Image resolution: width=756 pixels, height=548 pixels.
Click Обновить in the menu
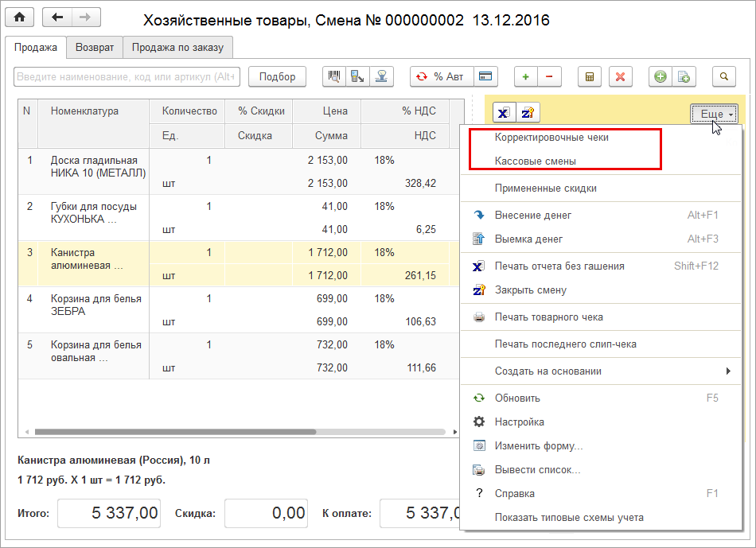click(x=601, y=398)
